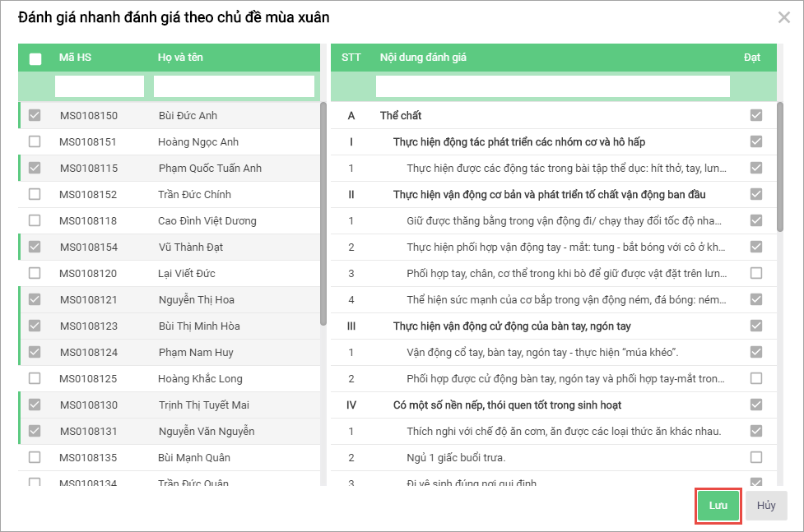This screenshot has width=804, height=532.
Task: Focus the Họ và tên filter input
Action: (x=234, y=86)
